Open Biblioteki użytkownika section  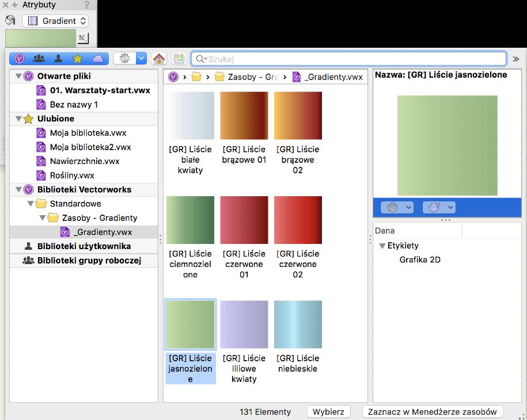pyautogui.click(x=84, y=246)
